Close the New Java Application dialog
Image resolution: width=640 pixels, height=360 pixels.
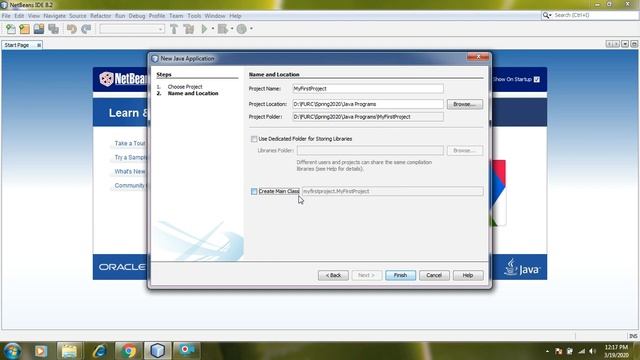tap(478, 57)
